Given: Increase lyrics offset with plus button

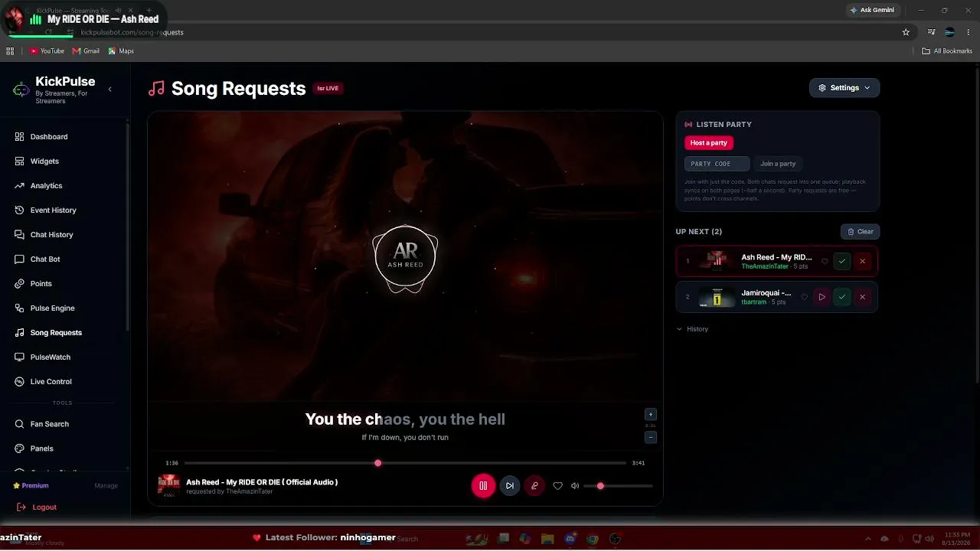Looking at the screenshot, I should coord(651,415).
